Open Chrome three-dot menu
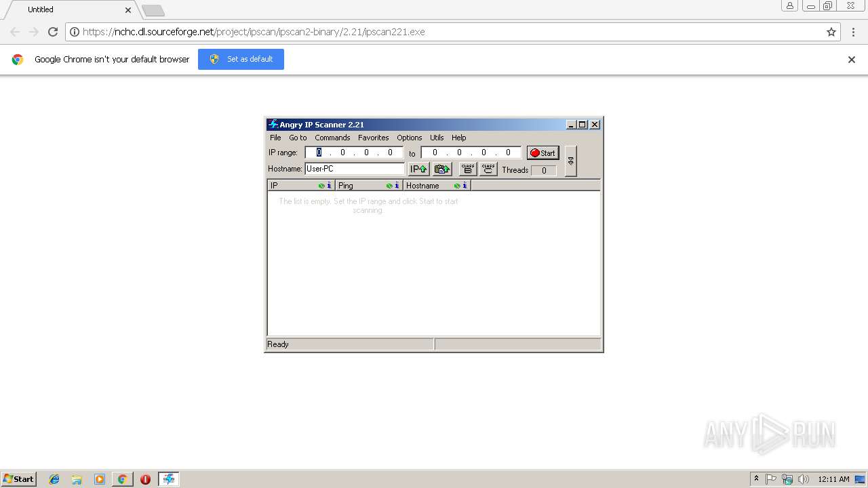The height and width of the screenshot is (488, 868). [854, 32]
